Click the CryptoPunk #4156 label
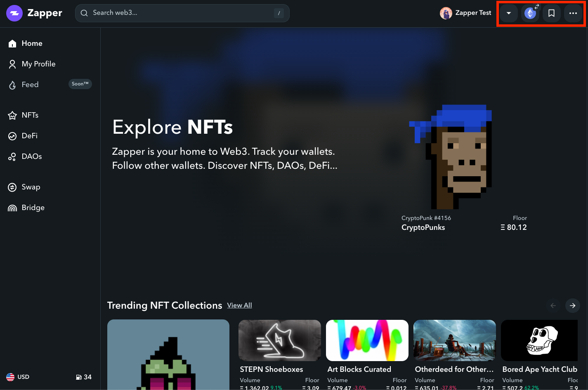Screen dimensions: 588x390 pyautogui.click(x=426, y=218)
